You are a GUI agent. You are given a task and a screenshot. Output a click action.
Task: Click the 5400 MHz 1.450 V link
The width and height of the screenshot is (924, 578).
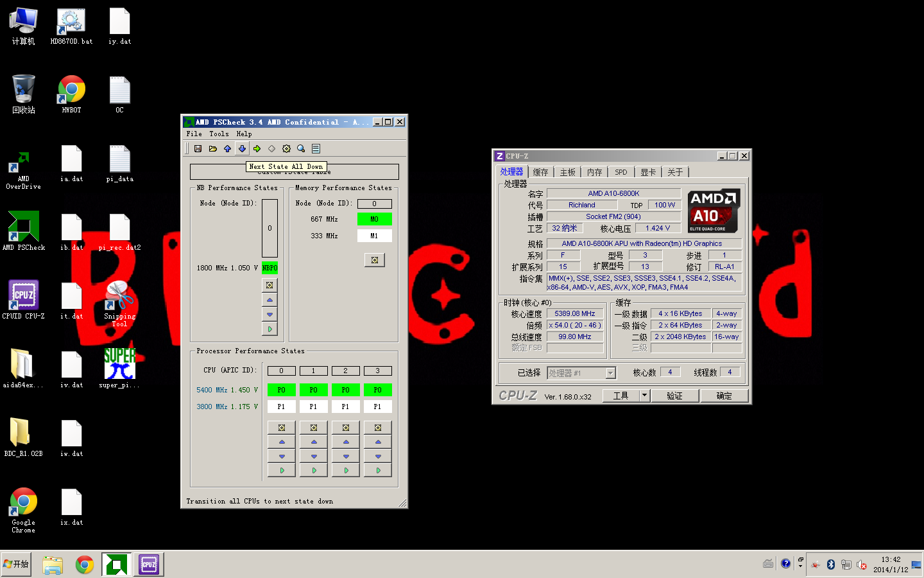[227, 390]
